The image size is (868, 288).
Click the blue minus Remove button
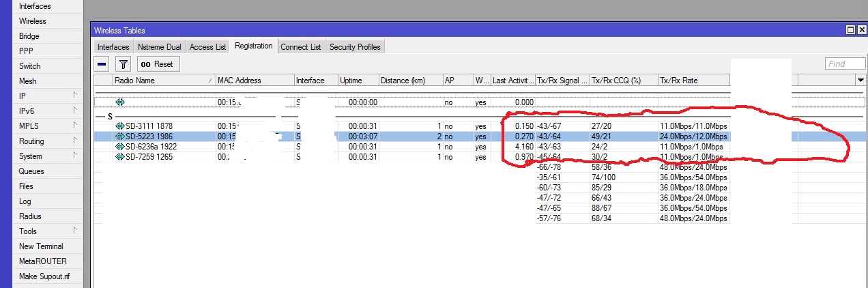pos(102,64)
